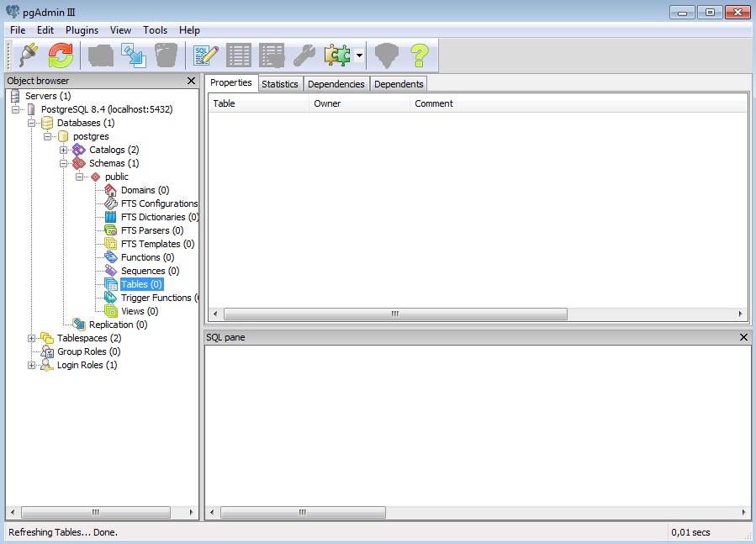Click the pgAdmin elephant title icon
756x544 pixels.
pyautogui.click(x=13, y=12)
